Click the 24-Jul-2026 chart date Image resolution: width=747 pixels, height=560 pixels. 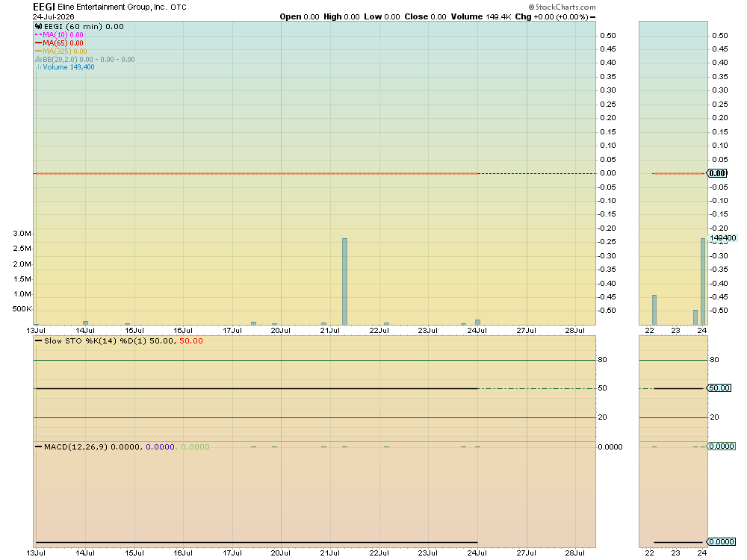(53, 16)
